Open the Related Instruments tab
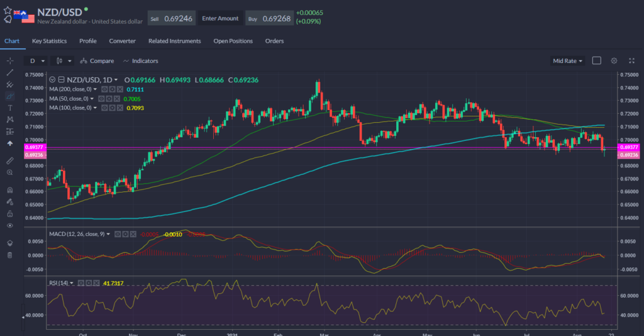This screenshot has width=644, height=336. click(x=175, y=41)
